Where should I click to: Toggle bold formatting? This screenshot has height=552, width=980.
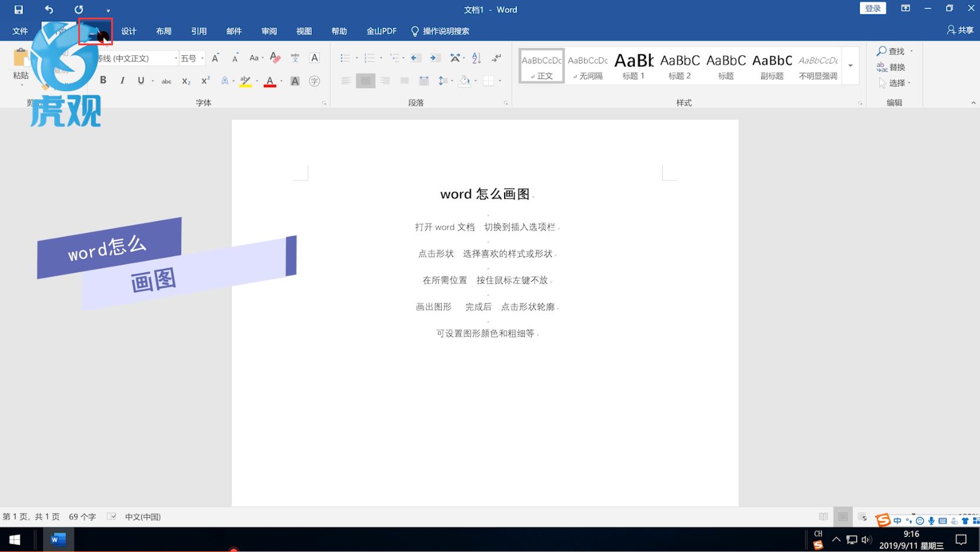(103, 81)
